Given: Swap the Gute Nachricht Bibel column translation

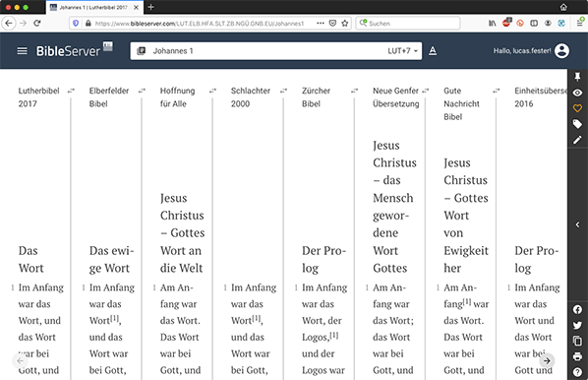Looking at the screenshot, I should (497, 91).
